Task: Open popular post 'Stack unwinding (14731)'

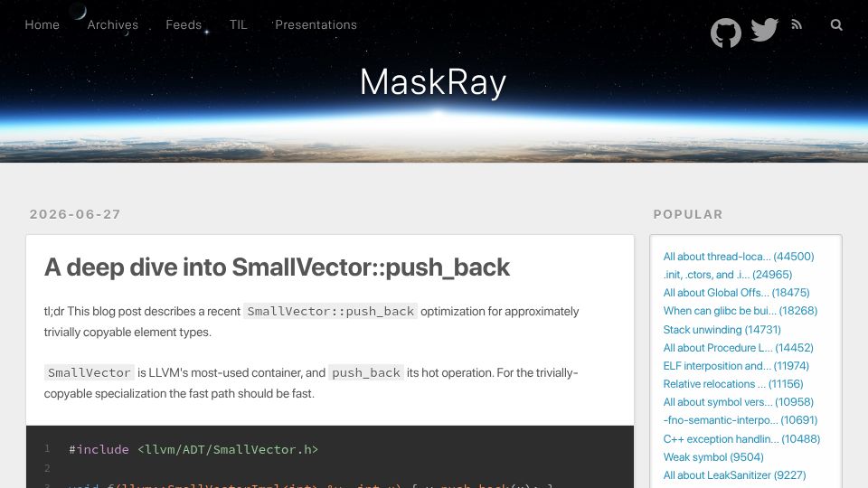Action: pos(722,330)
